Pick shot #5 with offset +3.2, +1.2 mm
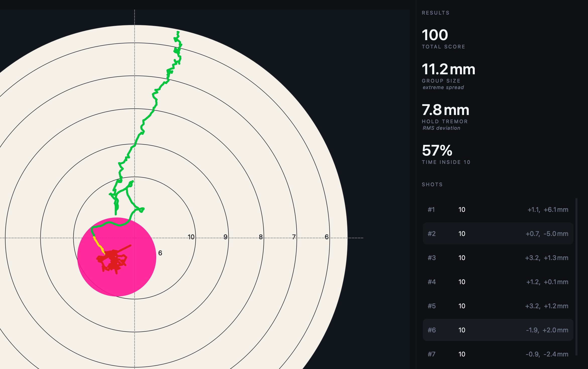 498,306
